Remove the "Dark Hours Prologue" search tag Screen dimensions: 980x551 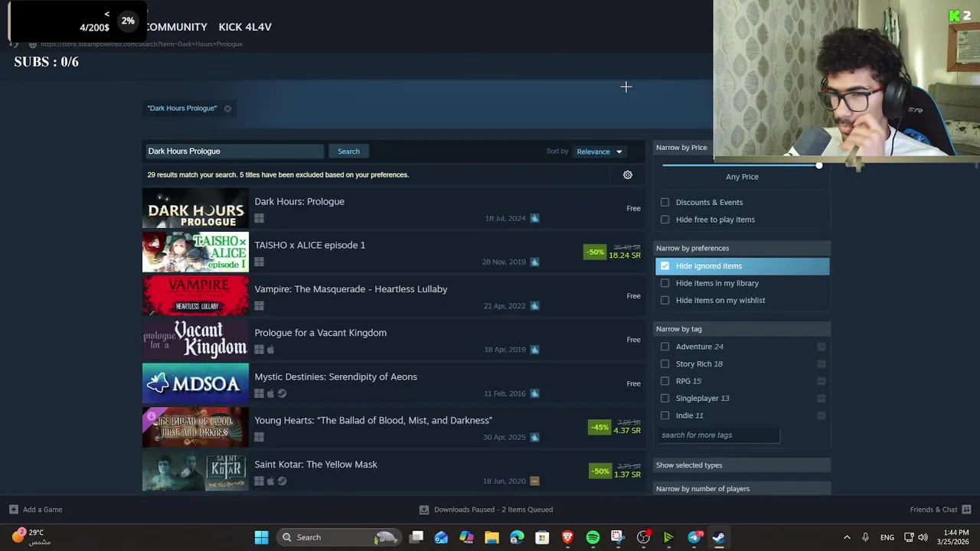tap(227, 109)
